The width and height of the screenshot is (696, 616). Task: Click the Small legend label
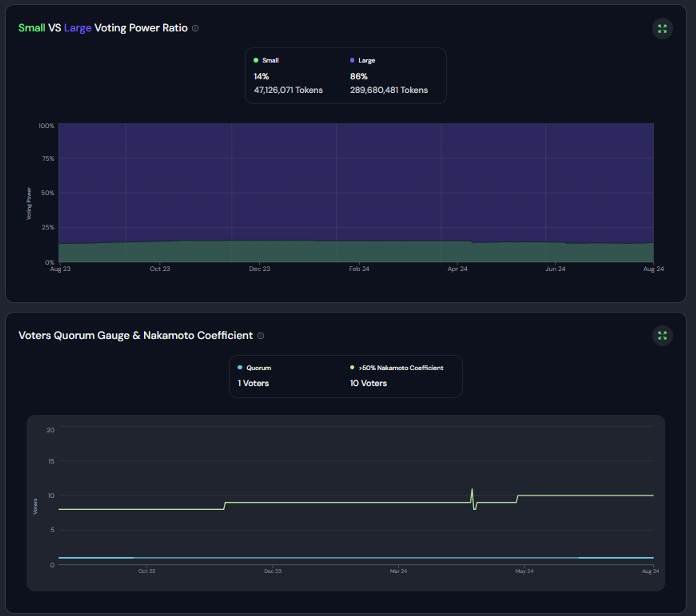271,60
